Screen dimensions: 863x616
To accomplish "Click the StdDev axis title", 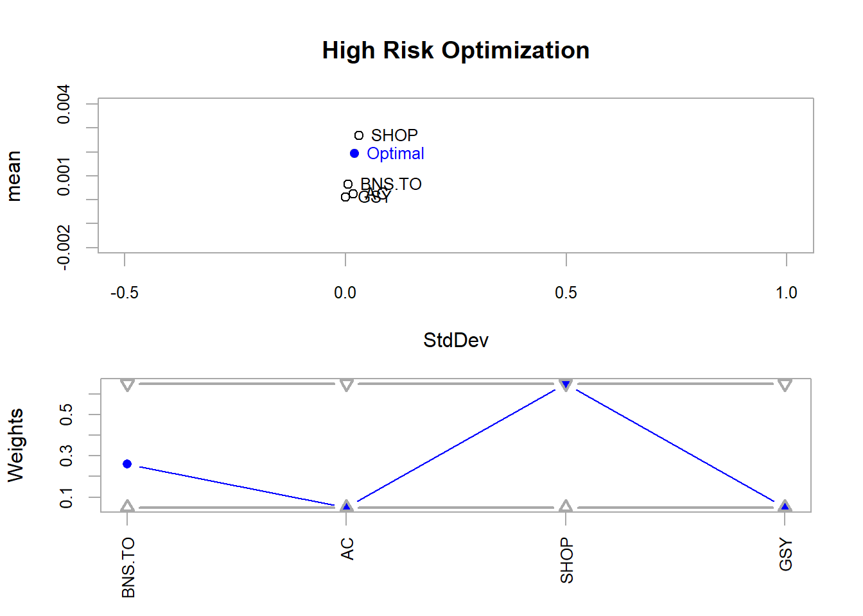I will click(456, 340).
